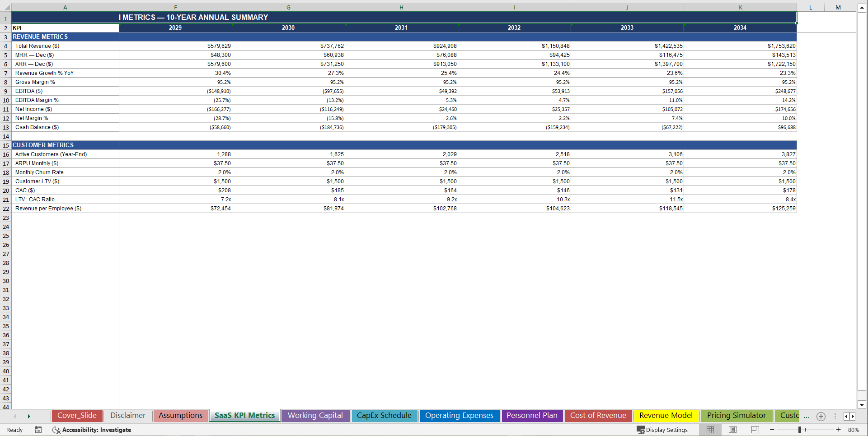Add a new worksheet with the plus icon
Image resolution: width=868 pixels, height=436 pixels.
point(821,417)
